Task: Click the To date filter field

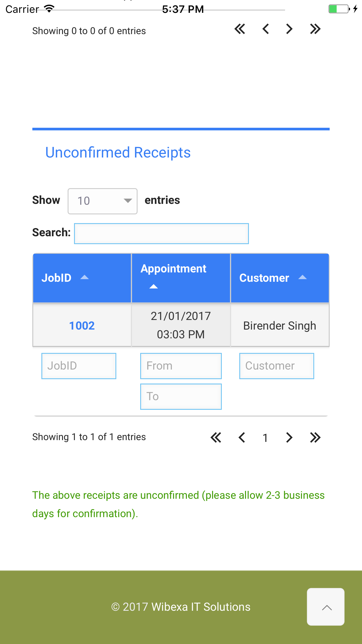Action: click(181, 397)
